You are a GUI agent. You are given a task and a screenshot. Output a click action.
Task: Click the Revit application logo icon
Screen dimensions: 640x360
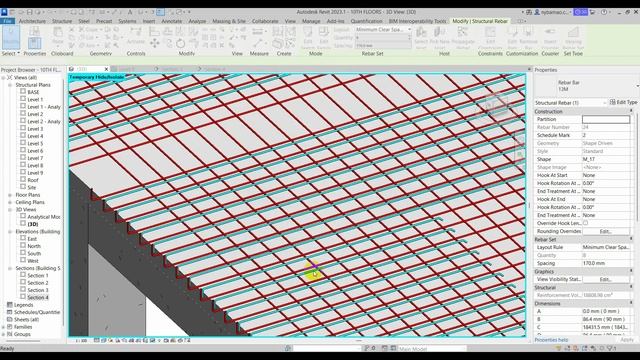pos(4,12)
